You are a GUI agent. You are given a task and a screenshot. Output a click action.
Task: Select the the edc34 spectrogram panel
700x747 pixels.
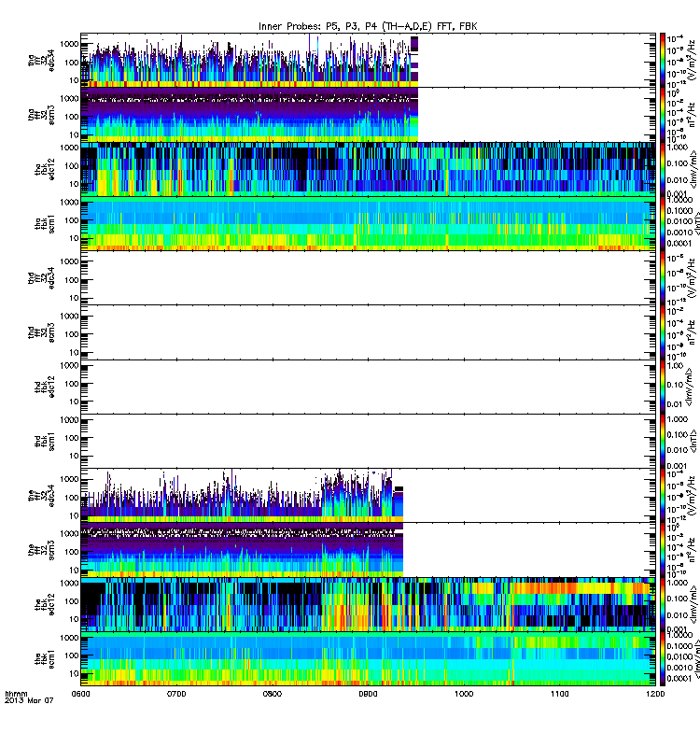pos(368,496)
